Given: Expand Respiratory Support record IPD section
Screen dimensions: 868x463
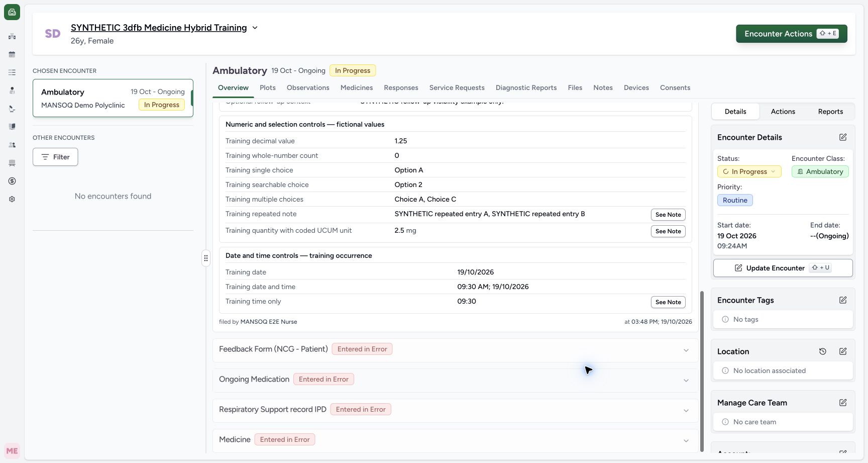Looking at the screenshot, I should click(455, 411).
